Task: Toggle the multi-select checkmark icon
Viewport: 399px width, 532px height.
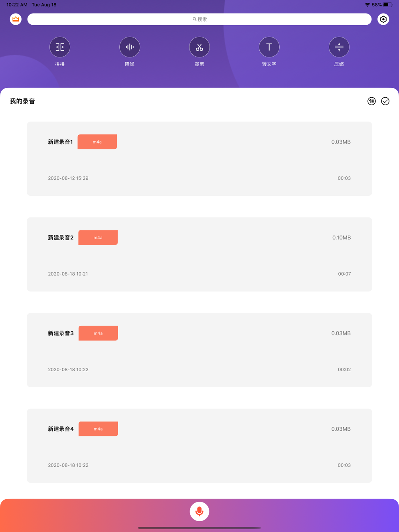Action: click(x=385, y=101)
